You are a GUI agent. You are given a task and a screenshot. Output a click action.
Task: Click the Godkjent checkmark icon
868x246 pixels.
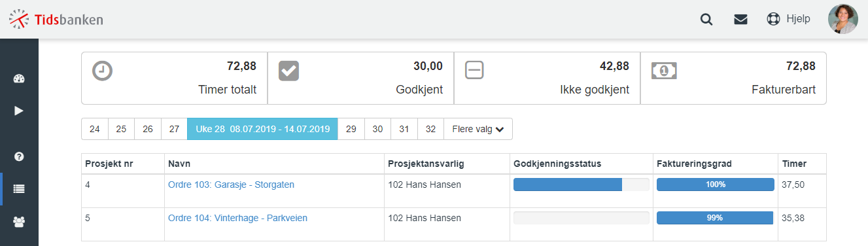coord(288,70)
